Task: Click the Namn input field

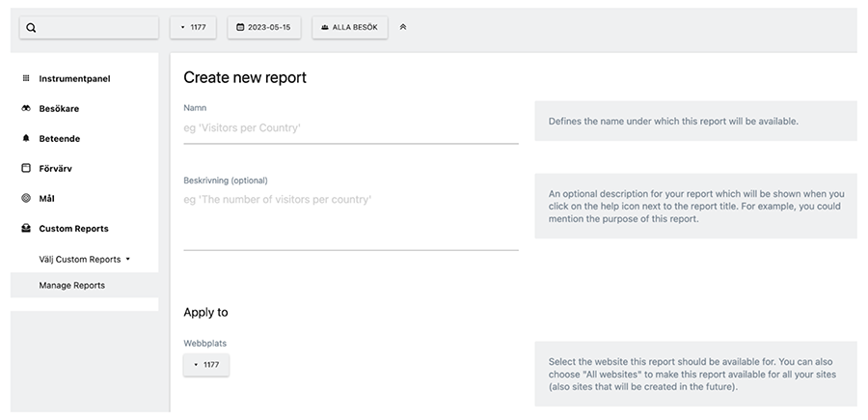Action: [350, 127]
